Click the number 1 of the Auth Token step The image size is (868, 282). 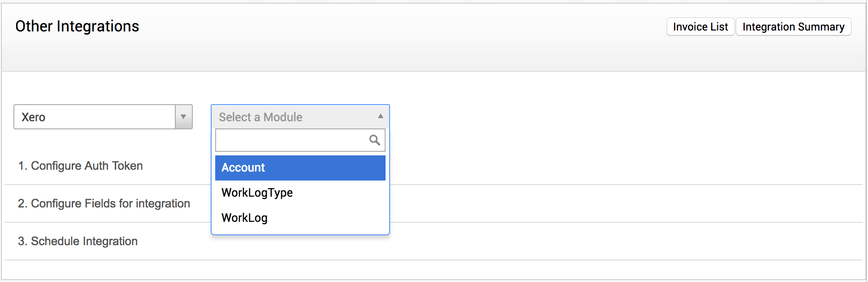(21, 166)
